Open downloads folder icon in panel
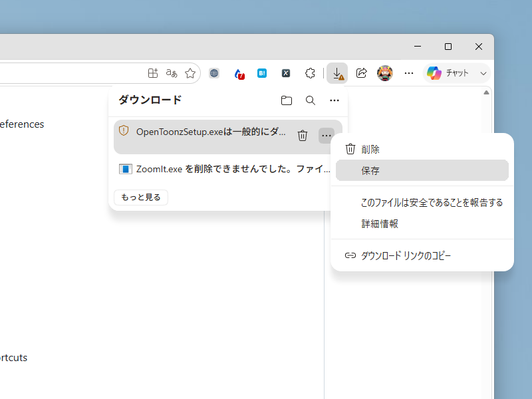Image resolution: width=532 pixels, height=399 pixels. click(287, 100)
